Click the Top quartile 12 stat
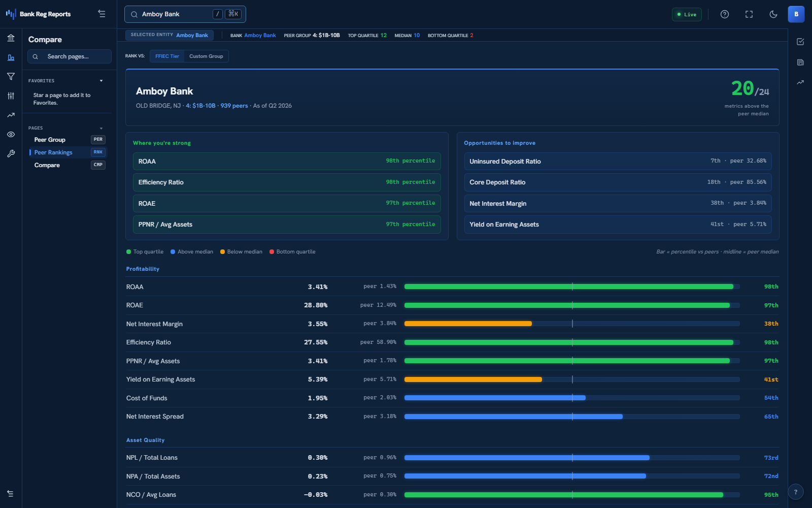Viewport: 812px width, 508px height. click(367, 36)
